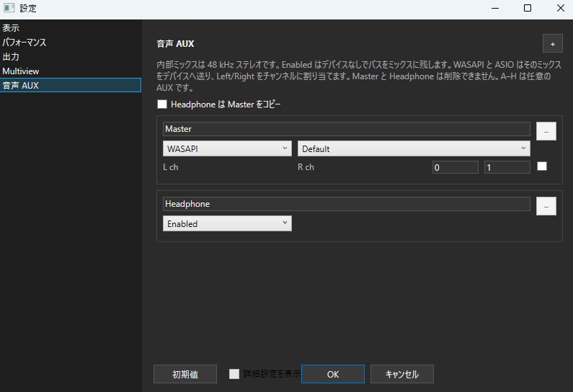Close the 設定 window
The height and width of the screenshot is (392, 573).
click(x=561, y=8)
